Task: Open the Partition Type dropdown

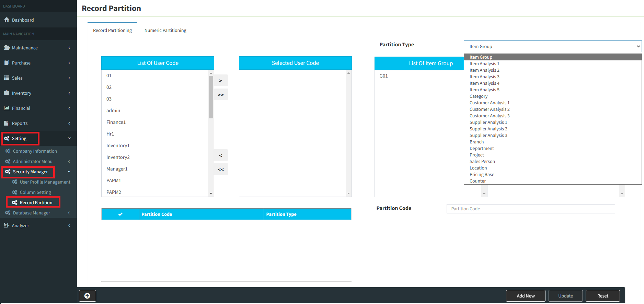Action: pyautogui.click(x=552, y=46)
